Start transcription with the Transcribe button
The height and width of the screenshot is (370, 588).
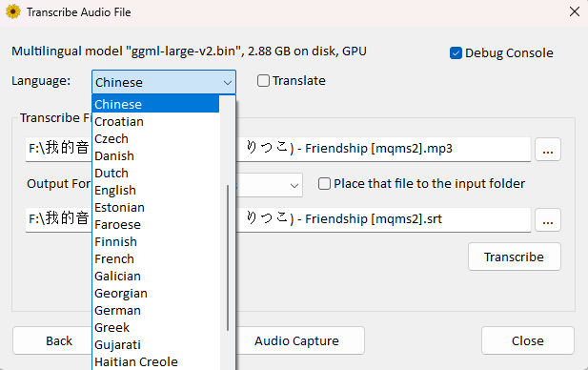[x=514, y=257]
